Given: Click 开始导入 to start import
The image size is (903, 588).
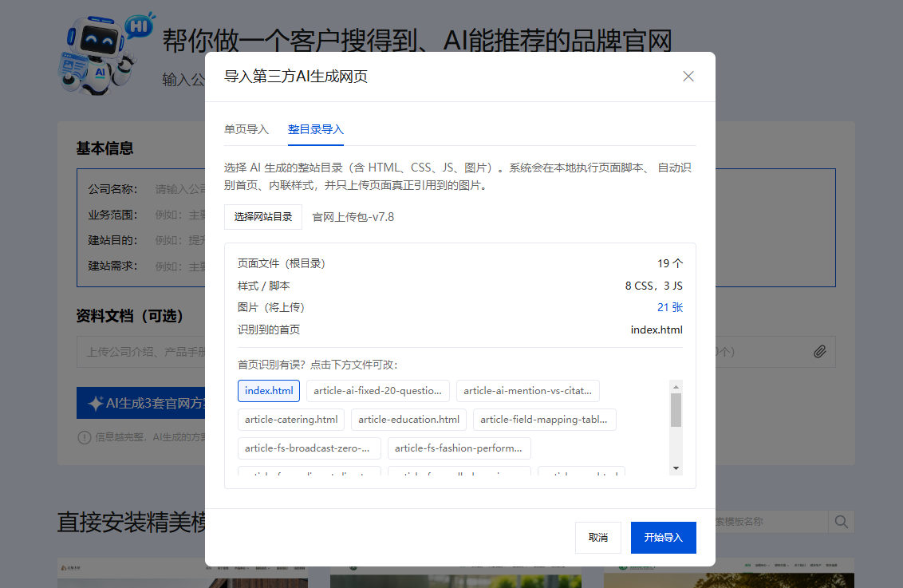Looking at the screenshot, I should (664, 537).
